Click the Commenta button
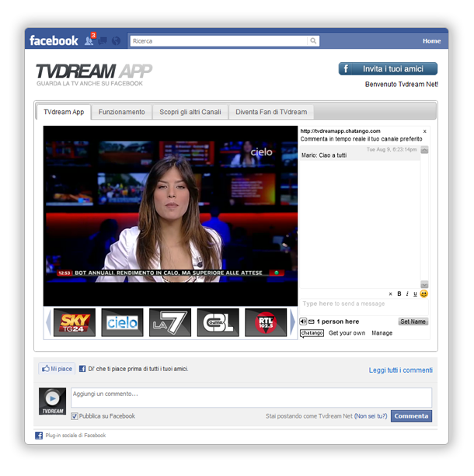The width and height of the screenshot is (474, 476). pos(411,416)
